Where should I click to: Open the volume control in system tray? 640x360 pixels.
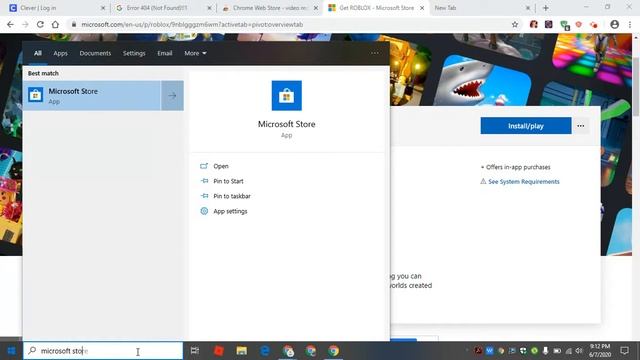click(579, 351)
